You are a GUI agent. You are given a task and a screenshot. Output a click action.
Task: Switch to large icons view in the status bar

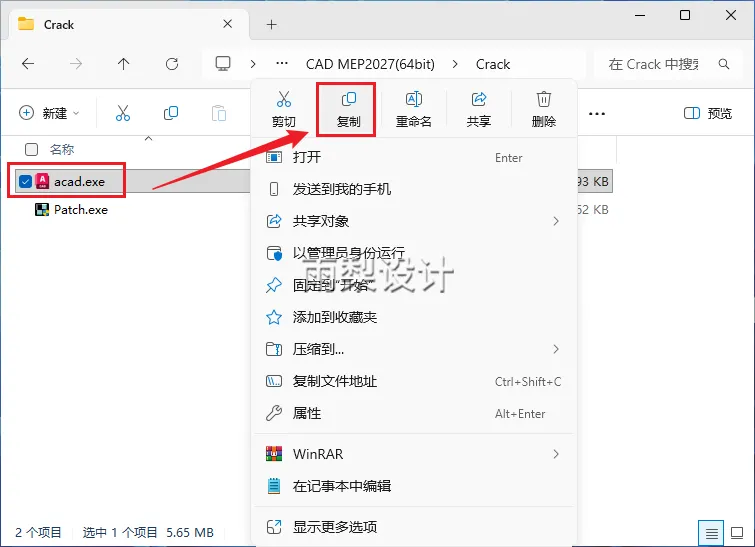pyautogui.click(x=737, y=533)
